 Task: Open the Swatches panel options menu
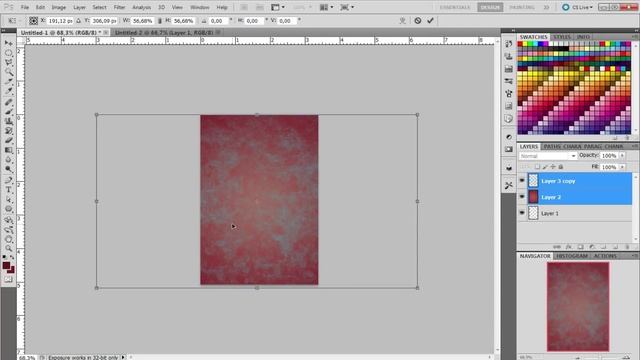pos(635,37)
